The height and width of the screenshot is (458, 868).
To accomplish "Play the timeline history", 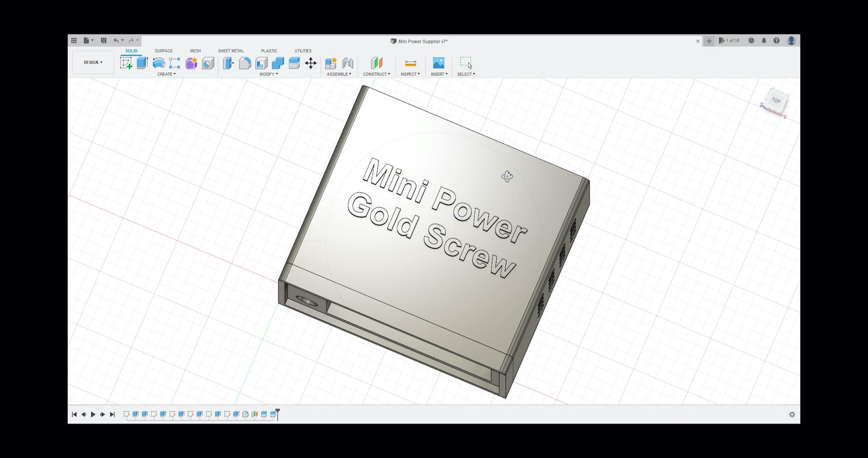I will click(93, 415).
